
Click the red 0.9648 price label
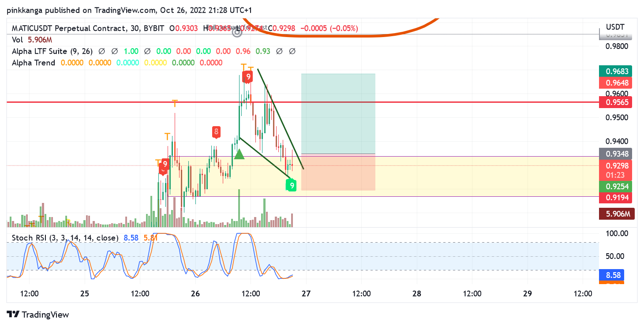[x=616, y=83]
